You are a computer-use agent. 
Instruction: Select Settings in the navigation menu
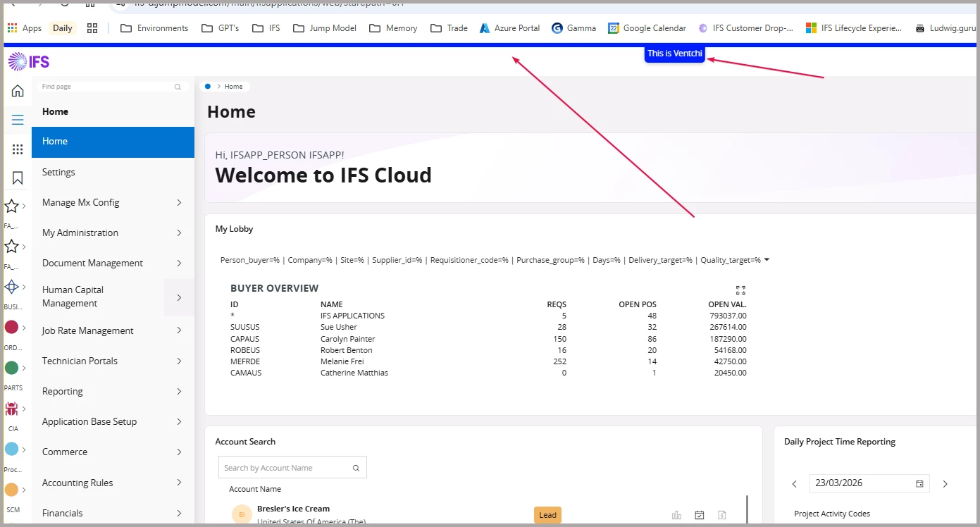(x=58, y=172)
